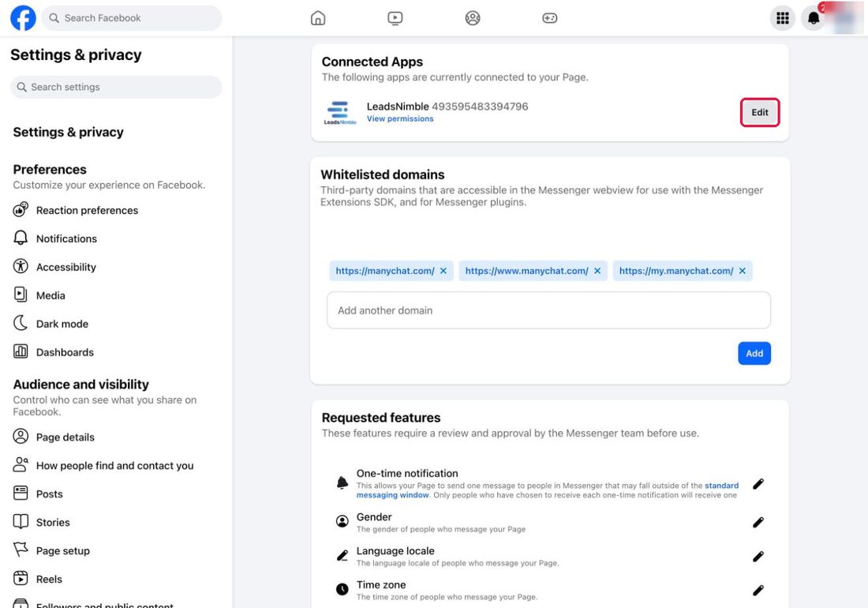Edit the Language locale feature
This screenshot has height=608, width=868.
click(x=758, y=557)
